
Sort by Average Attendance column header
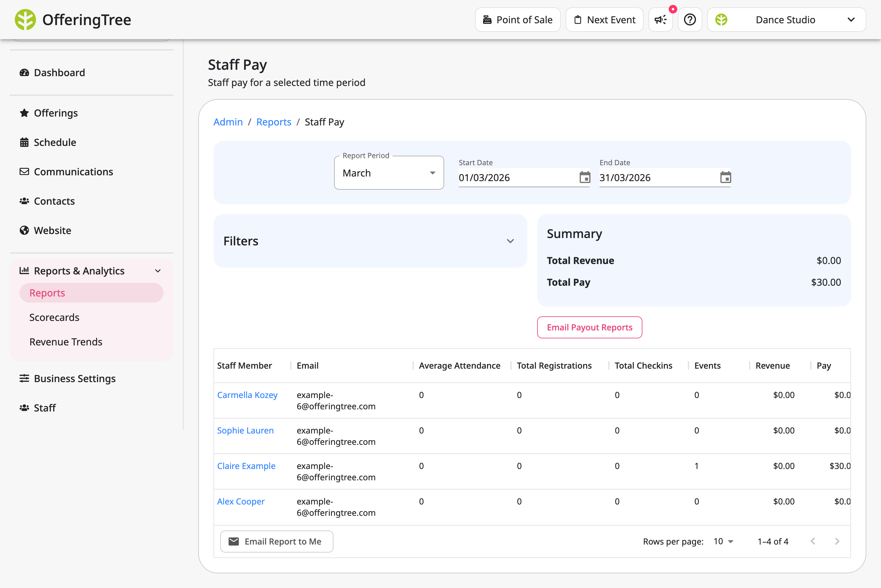click(459, 365)
